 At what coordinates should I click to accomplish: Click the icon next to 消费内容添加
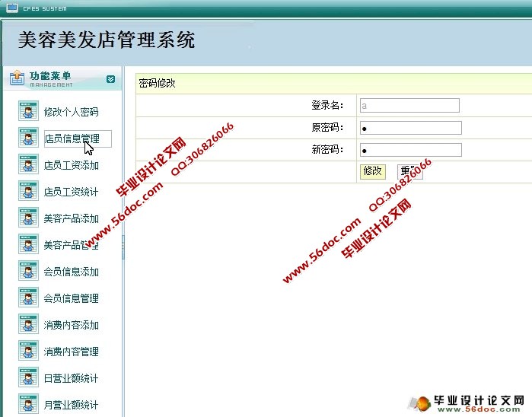(x=28, y=324)
